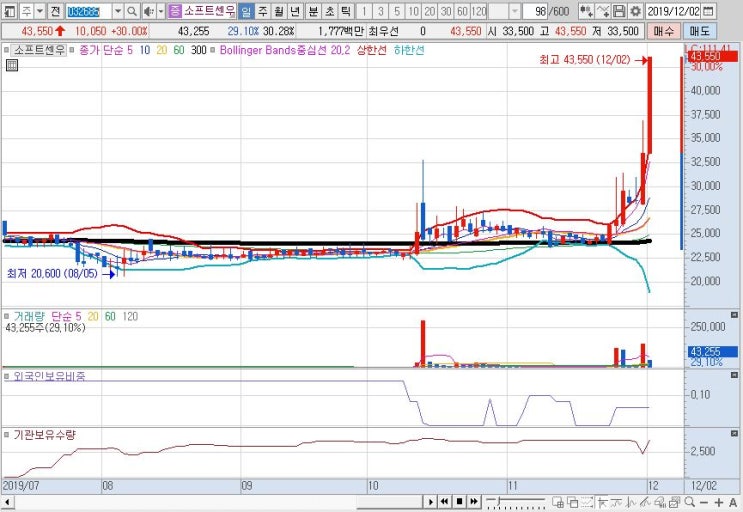Select the 120 interval button

pyautogui.click(x=479, y=11)
